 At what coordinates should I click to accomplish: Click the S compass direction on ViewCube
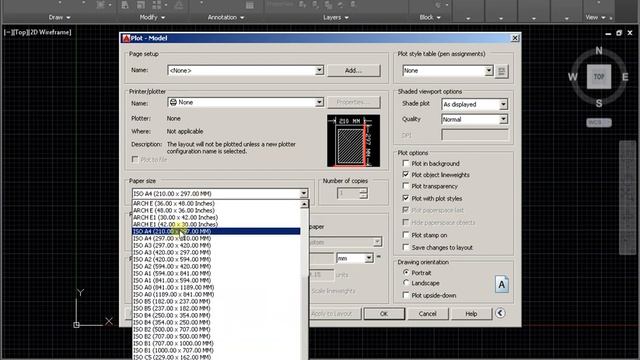pos(599,103)
